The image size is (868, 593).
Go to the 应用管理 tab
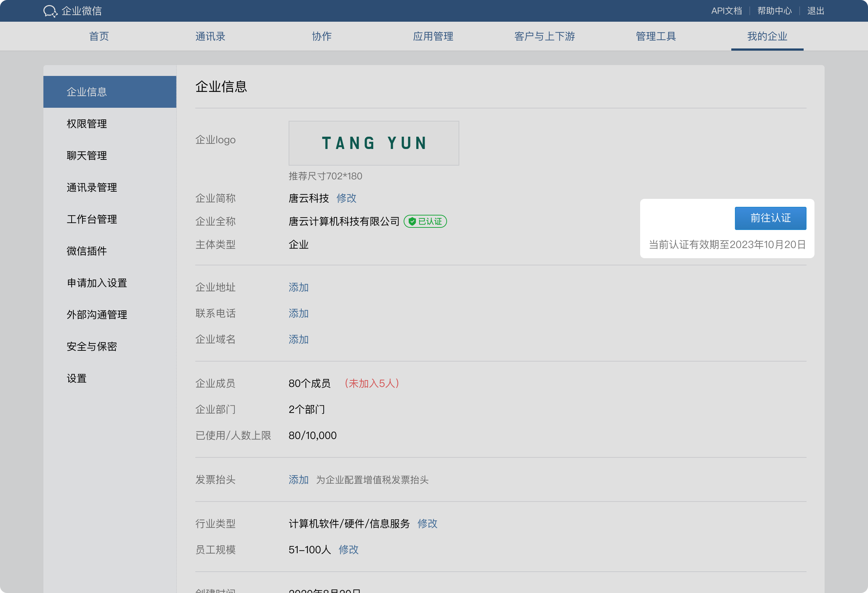coord(433,36)
